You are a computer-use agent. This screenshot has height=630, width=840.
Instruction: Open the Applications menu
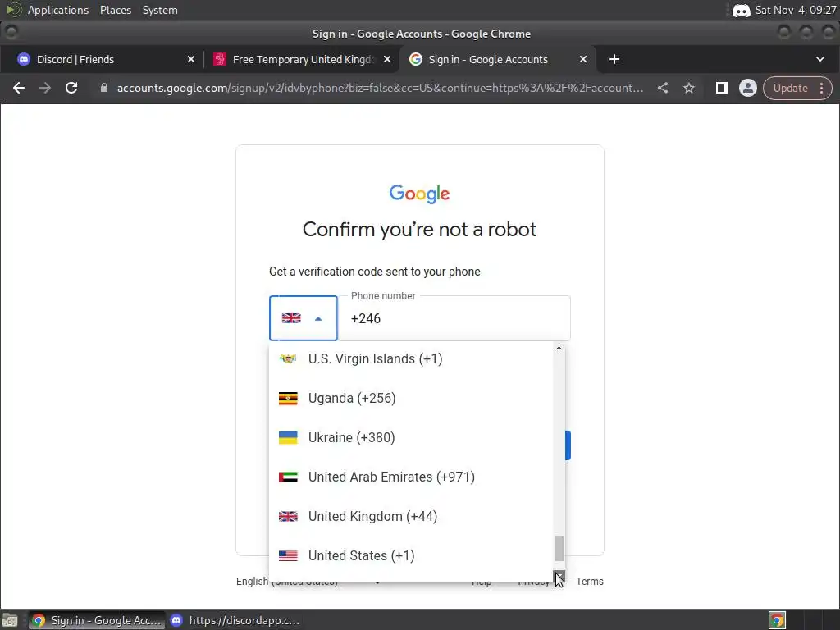tap(58, 10)
